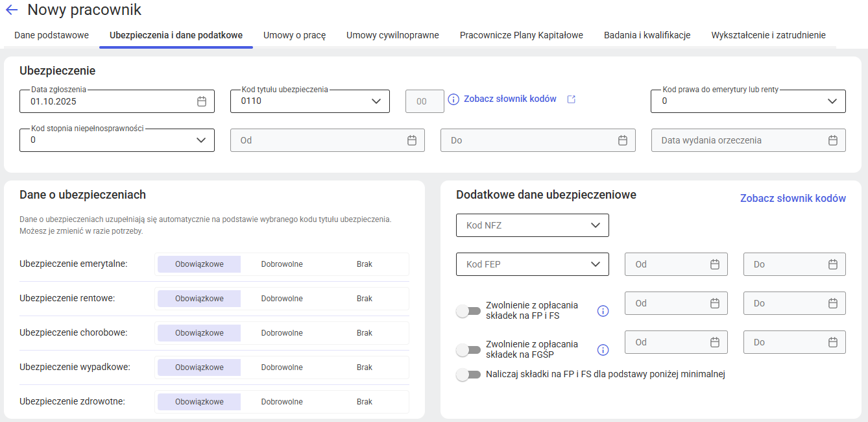The width and height of the screenshot is (868, 422).
Task: Click the Data wydania orzeczenia input field
Action: pyautogui.click(x=740, y=140)
